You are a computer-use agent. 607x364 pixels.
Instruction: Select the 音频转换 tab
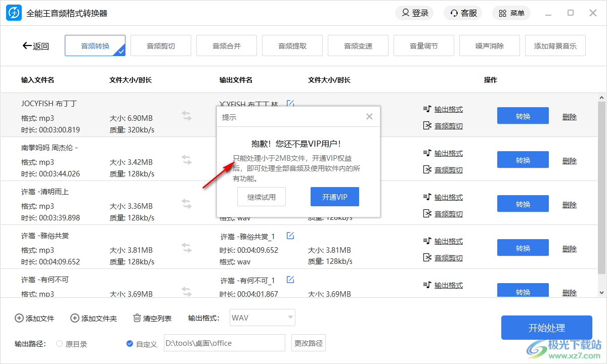coord(95,46)
